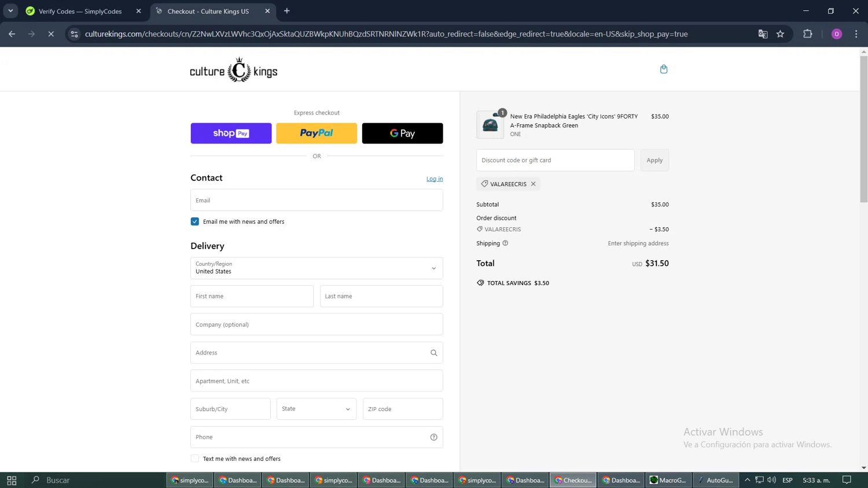
Task: Click the Discount code or gift card field
Action: [556, 160]
